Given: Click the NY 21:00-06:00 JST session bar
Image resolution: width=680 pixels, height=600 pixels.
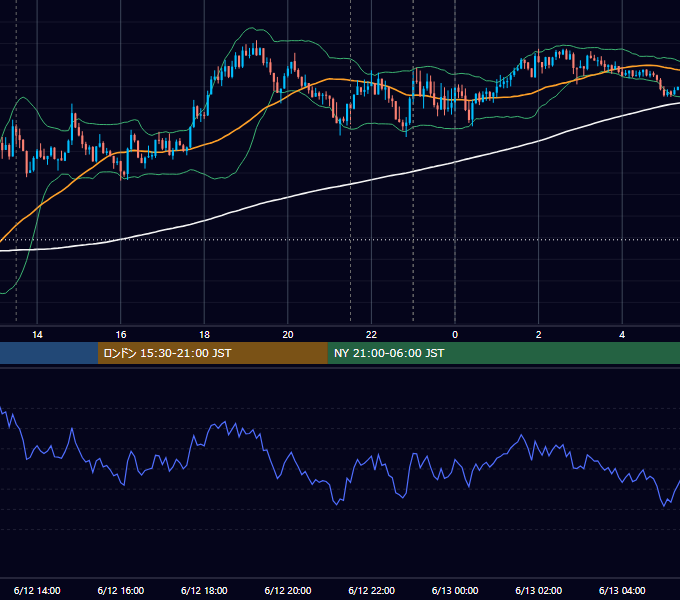Looking at the screenshot, I should (x=503, y=353).
